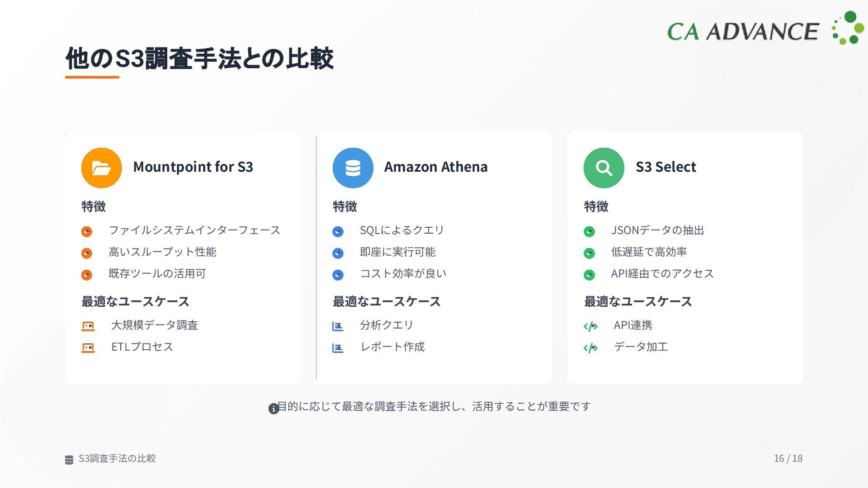Select the Mountpoint for S3 heading
This screenshot has width=868, height=488.
193,167
